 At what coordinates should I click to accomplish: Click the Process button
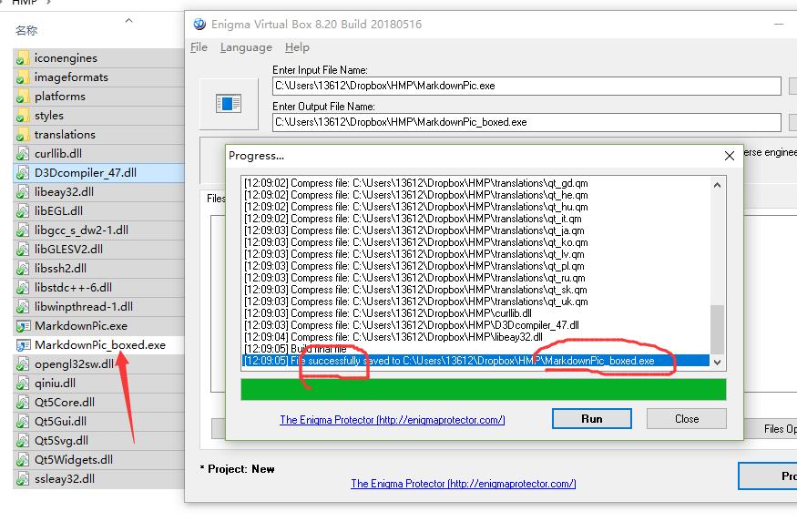(x=769, y=476)
